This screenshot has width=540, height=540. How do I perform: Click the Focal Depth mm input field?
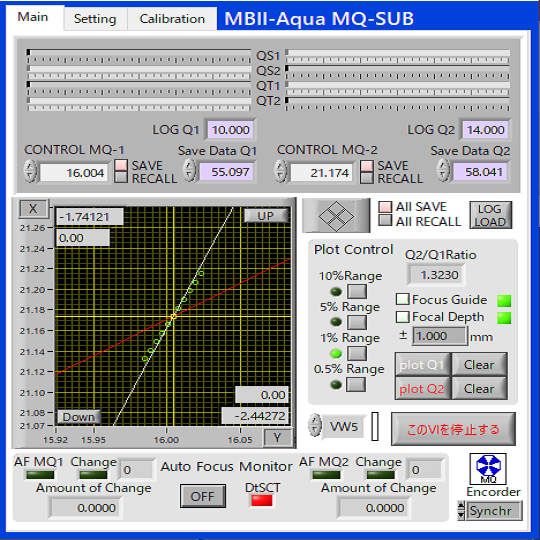click(x=440, y=336)
